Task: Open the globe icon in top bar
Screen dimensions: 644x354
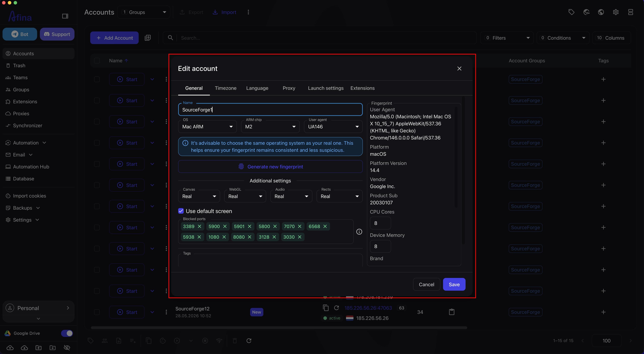Action: [x=601, y=12]
